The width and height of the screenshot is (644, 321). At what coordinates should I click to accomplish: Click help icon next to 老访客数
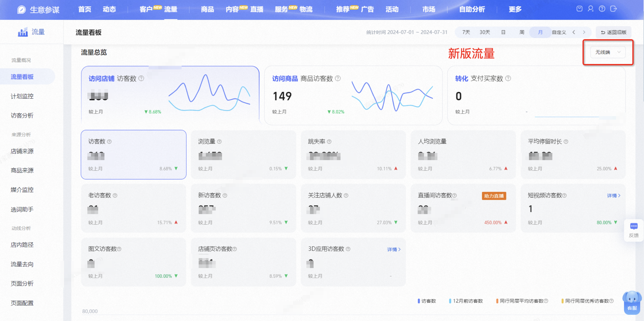(115, 196)
